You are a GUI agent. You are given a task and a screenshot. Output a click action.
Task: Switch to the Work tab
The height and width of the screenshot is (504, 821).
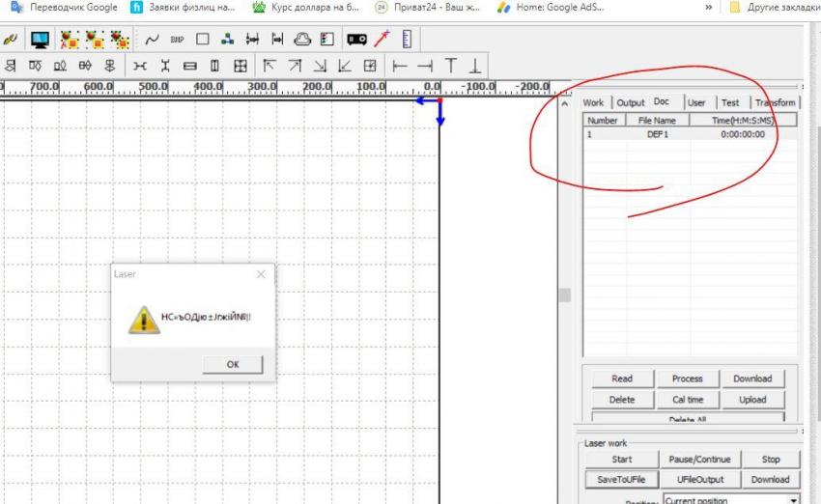pos(593,102)
